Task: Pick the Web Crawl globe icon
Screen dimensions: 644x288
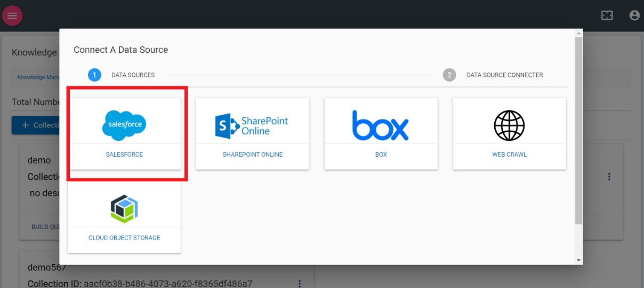Action: [509, 125]
